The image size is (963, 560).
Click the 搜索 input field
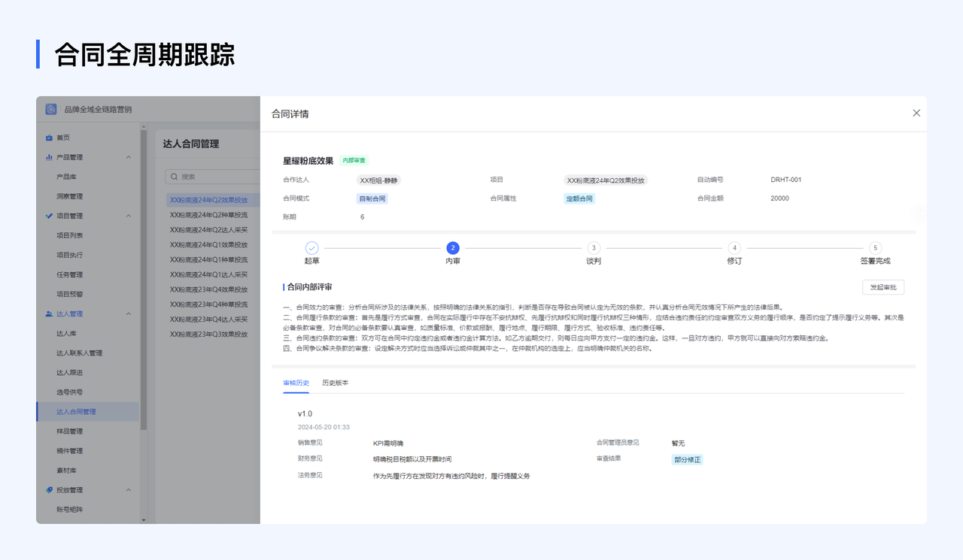[x=213, y=177]
